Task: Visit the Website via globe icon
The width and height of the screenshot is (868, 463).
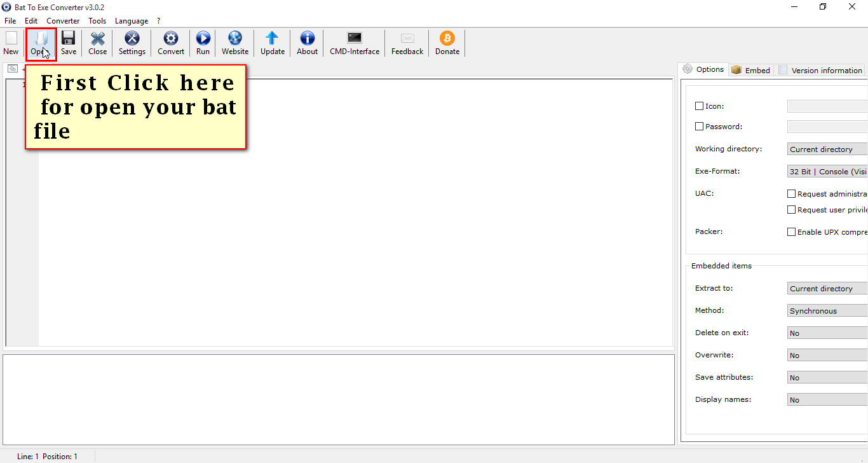Action: pyautogui.click(x=235, y=43)
